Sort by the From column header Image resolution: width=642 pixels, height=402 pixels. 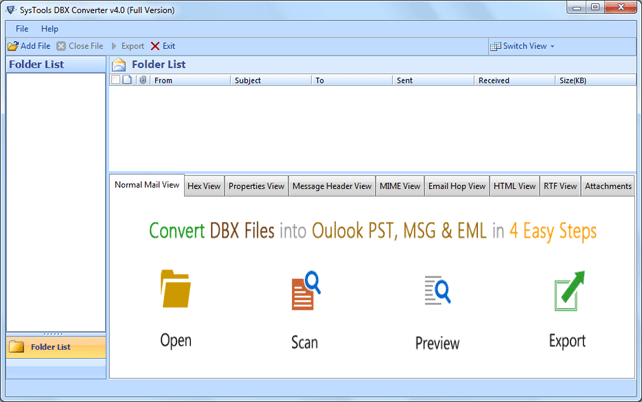click(190, 80)
